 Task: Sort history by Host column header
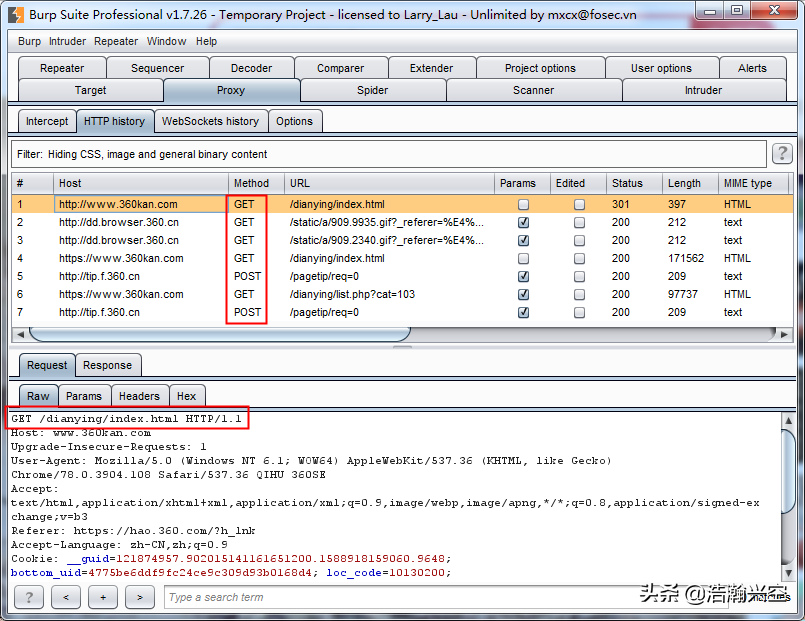[x=141, y=183]
